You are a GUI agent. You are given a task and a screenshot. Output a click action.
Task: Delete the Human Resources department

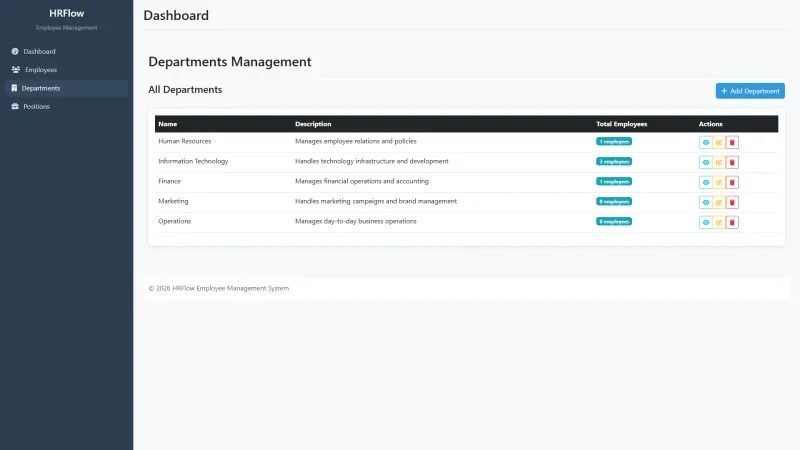click(732, 142)
